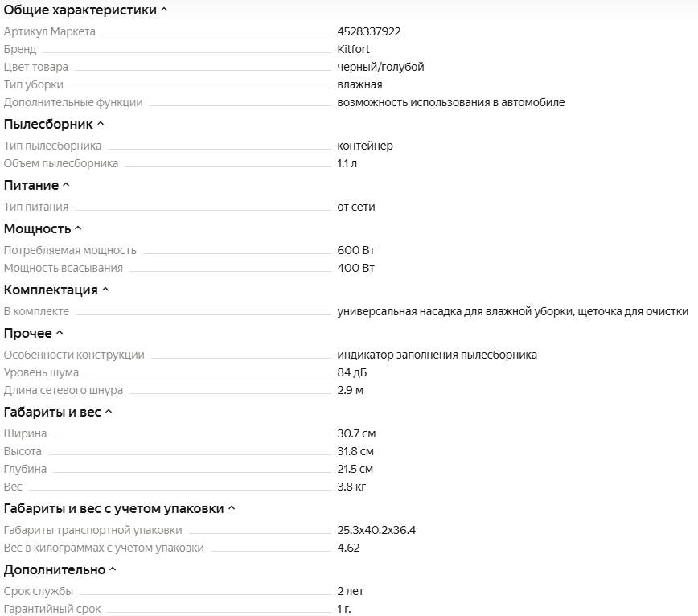Collapse the Пылесборник section chevron
The width and height of the screenshot is (698, 616).
point(101,124)
